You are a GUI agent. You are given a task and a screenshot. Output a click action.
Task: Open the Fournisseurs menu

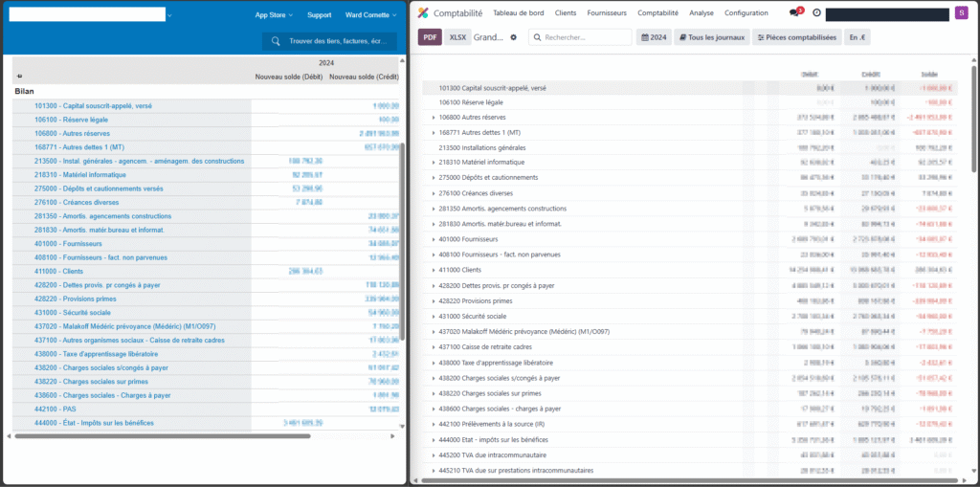[607, 13]
